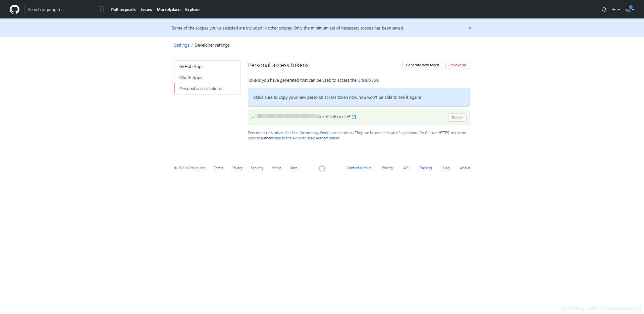The image size is (644, 314).
Task: Click Generate new token button
Action: click(x=423, y=65)
